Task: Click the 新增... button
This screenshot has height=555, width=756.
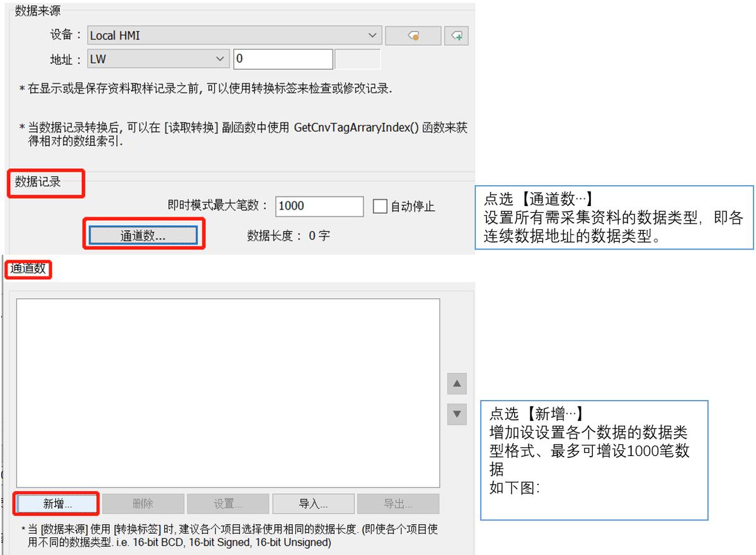Action: pos(55,503)
